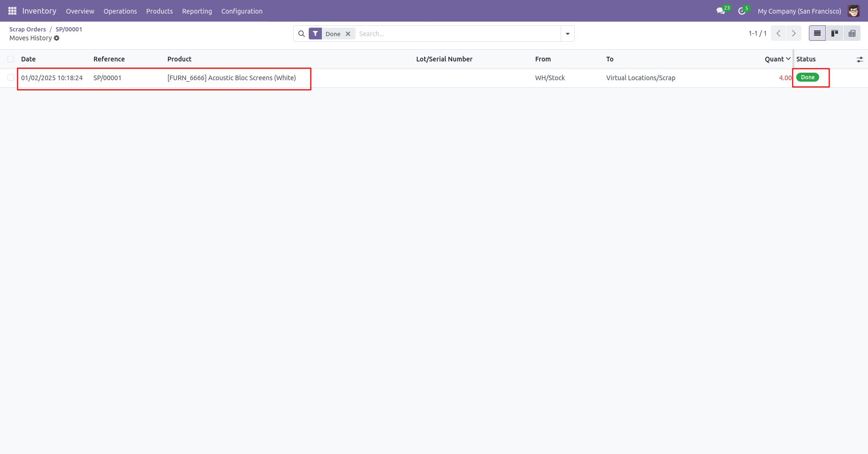Switch to list view
The image size is (868, 454).
(x=817, y=33)
